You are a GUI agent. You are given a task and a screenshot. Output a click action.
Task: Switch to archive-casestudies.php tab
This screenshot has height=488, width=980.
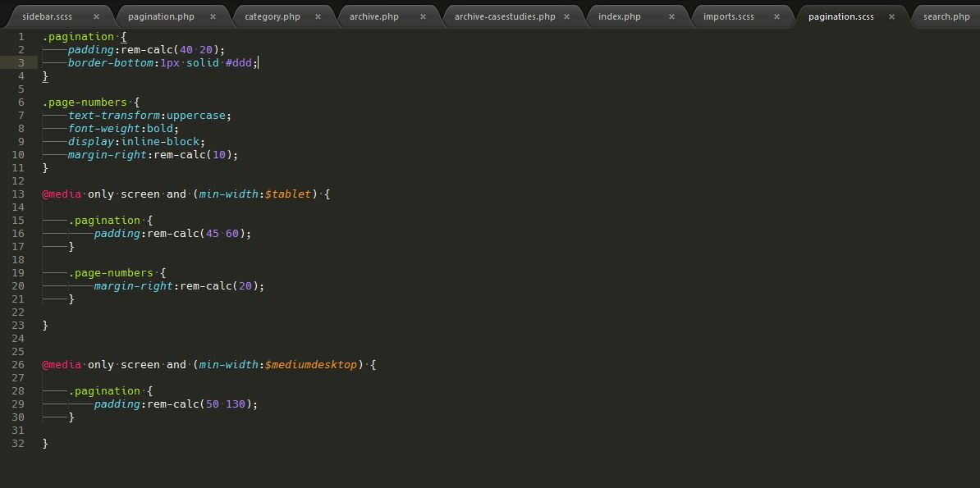click(505, 17)
